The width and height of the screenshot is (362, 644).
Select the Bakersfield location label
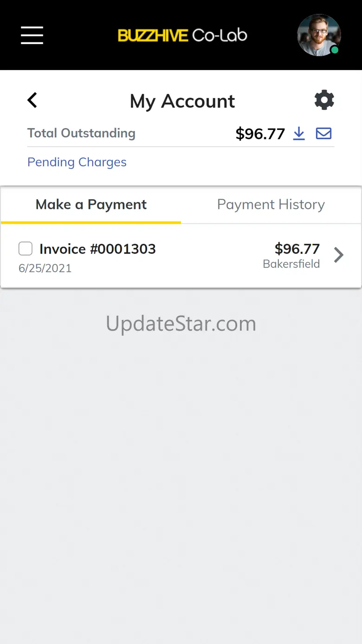(x=291, y=264)
